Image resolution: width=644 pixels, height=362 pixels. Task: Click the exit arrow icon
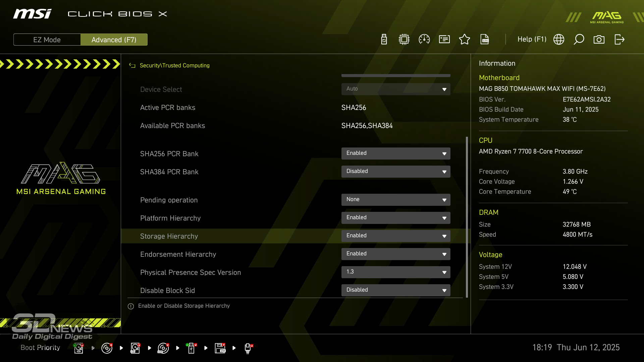(620, 39)
